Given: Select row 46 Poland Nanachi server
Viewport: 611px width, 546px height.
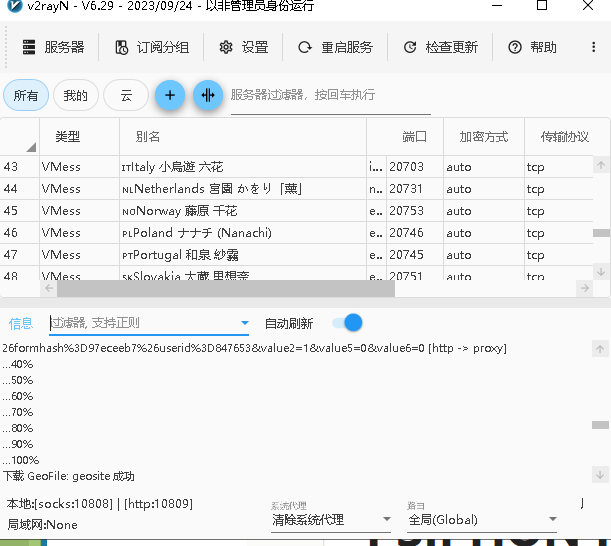Looking at the screenshot, I should (296, 233).
